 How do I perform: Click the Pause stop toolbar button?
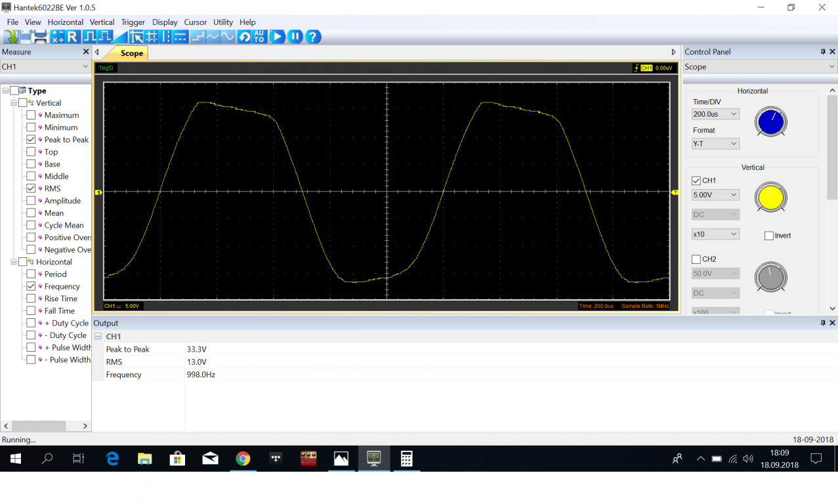[x=295, y=37]
